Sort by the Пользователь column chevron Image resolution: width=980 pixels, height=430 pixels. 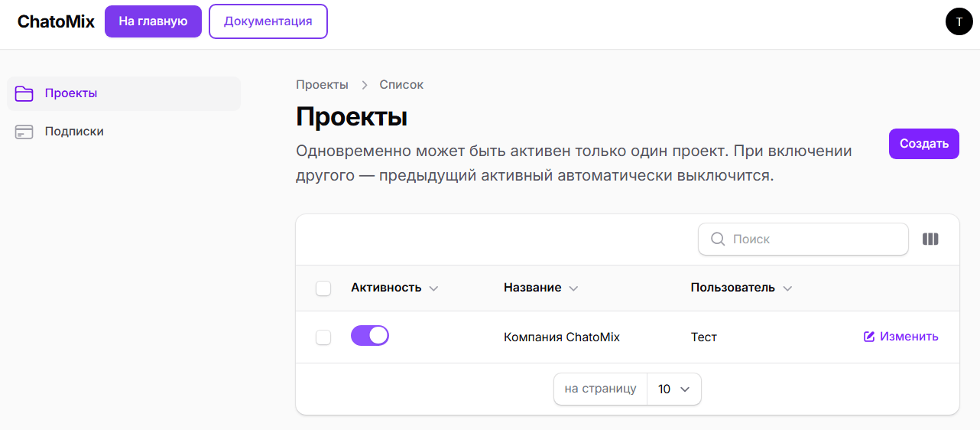787,288
